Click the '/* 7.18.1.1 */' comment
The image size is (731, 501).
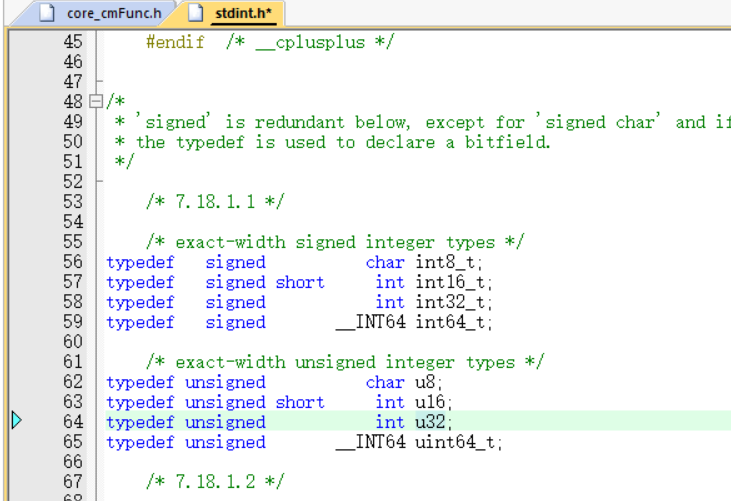[215, 202]
